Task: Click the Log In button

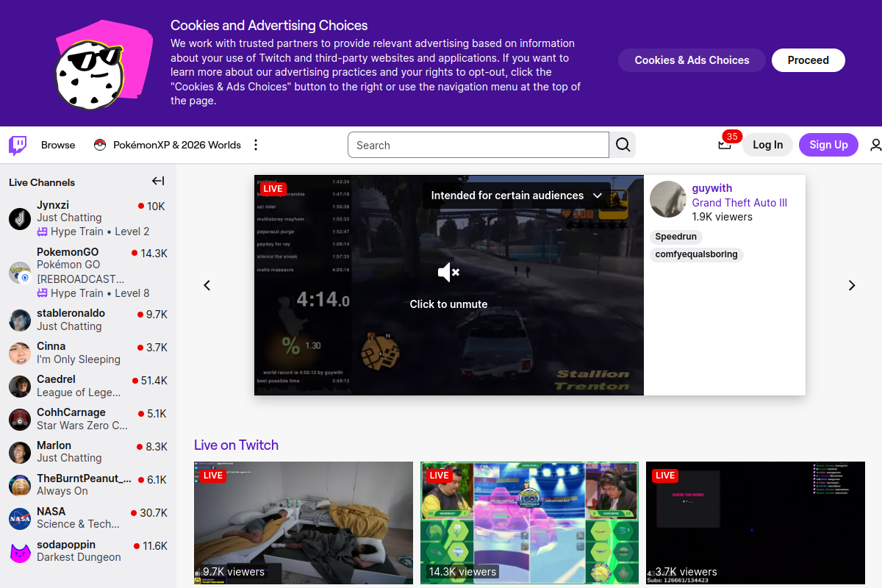Action: [x=768, y=145]
